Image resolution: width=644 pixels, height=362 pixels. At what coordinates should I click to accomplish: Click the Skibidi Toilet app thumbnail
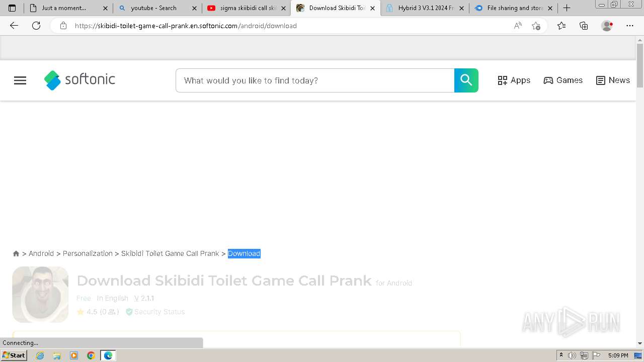[40, 294]
